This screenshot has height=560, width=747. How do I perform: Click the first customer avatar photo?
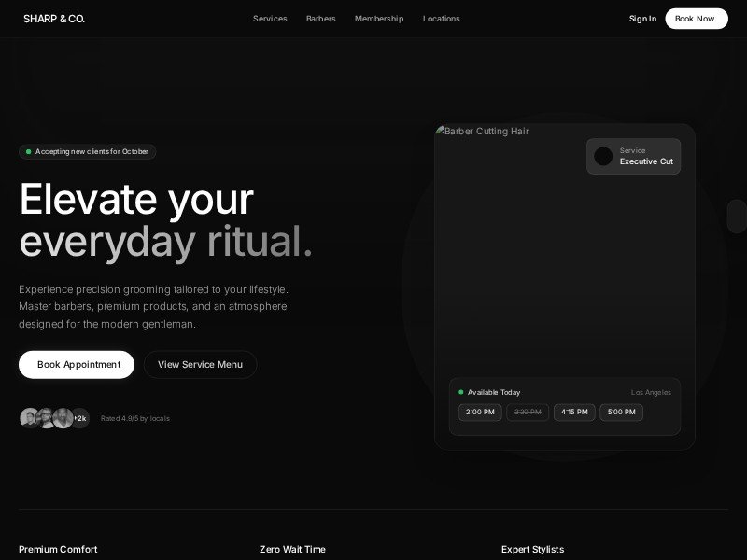tap(30, 418)
